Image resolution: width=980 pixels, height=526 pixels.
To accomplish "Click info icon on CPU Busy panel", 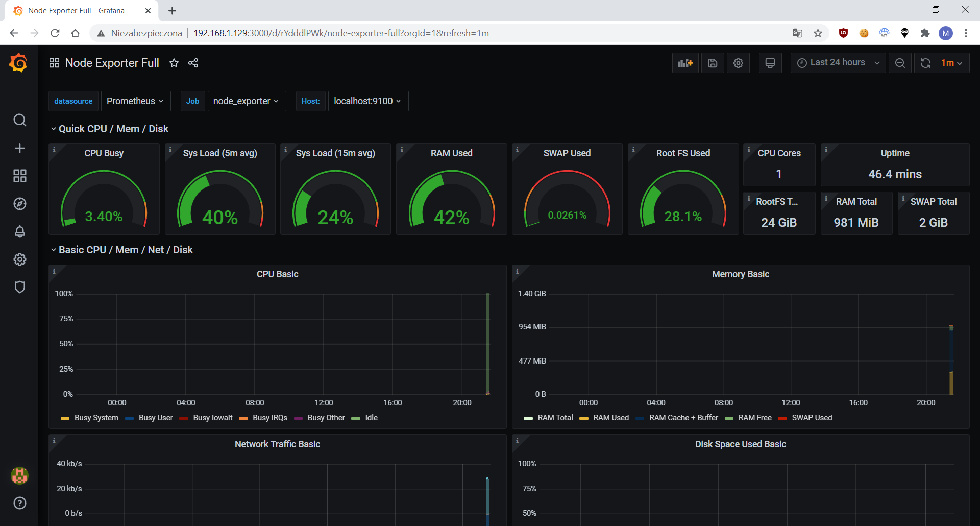I will (x=54, y=150).
